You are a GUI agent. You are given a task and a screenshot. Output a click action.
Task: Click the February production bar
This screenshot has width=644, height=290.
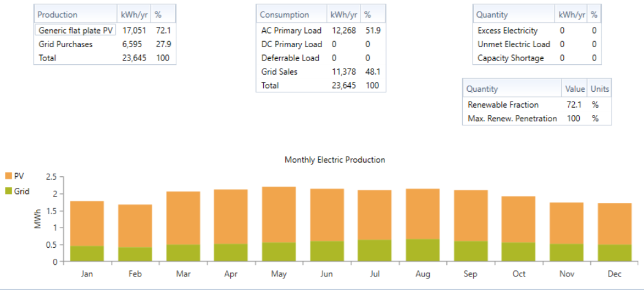point(135,233)
